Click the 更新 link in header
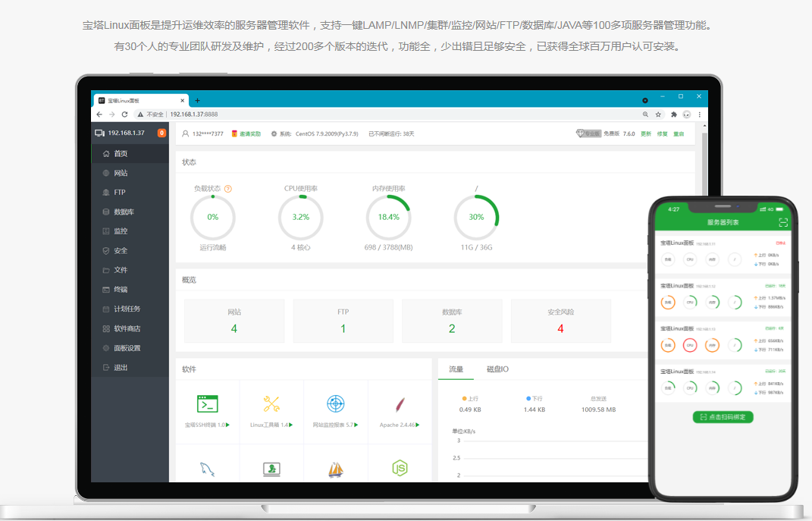This screenshot has width=812, height=521. (x=646, y=133)
